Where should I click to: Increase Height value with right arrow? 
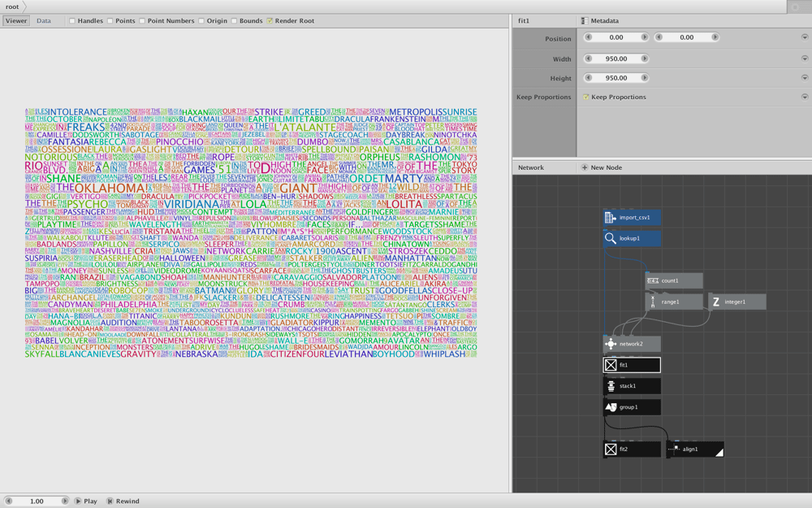[644, 78]
